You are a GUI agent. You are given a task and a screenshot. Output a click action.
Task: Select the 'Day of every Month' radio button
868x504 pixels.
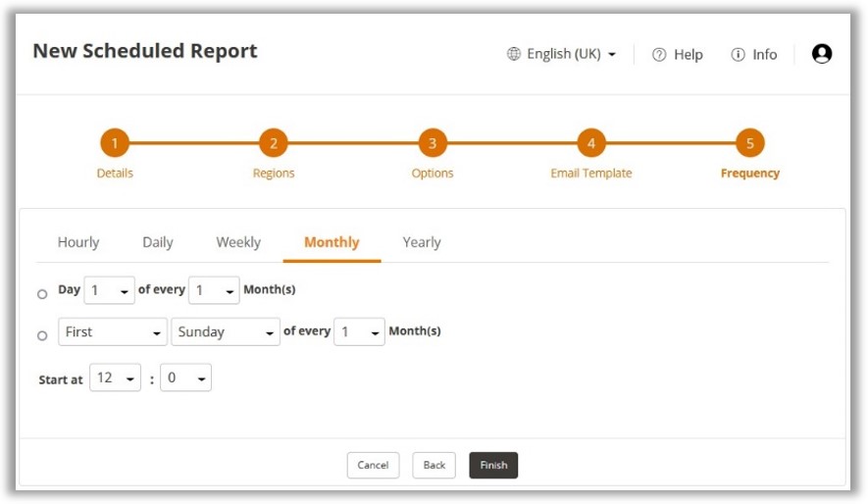(42, 294)
